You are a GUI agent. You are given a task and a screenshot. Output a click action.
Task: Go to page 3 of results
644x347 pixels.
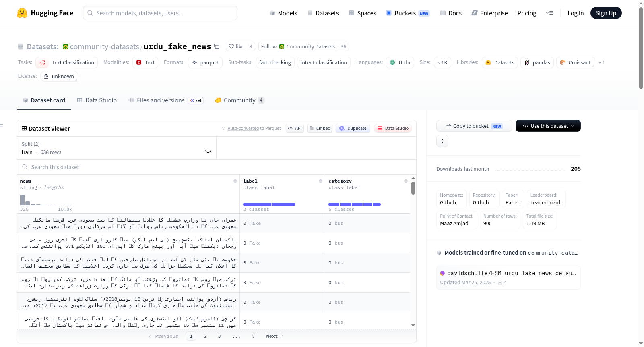coord(219,336)
